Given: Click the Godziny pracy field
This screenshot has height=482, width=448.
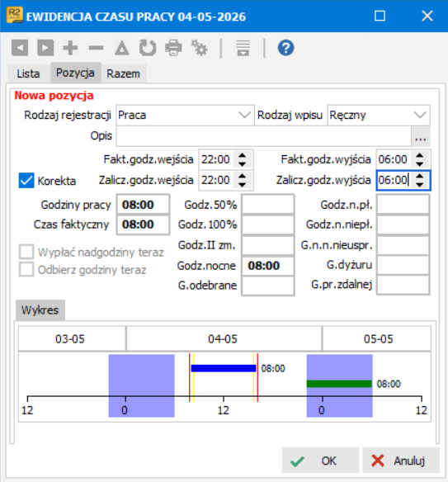Looking at the screenshot, I should coord(144,205).
